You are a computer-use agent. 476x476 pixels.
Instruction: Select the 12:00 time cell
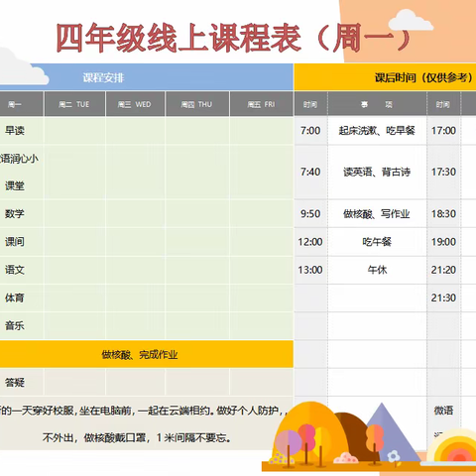pyautogui.click(x=310, y=242)
